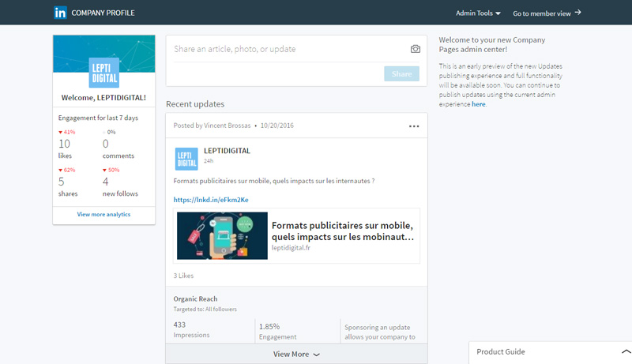Click the Recent updates heading

coord(195,104)
